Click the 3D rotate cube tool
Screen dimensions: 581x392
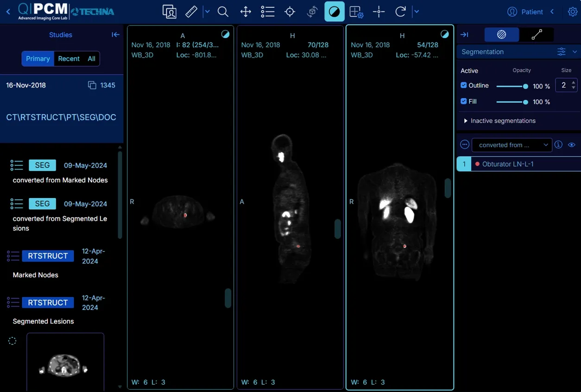click(x=312, y=12)
